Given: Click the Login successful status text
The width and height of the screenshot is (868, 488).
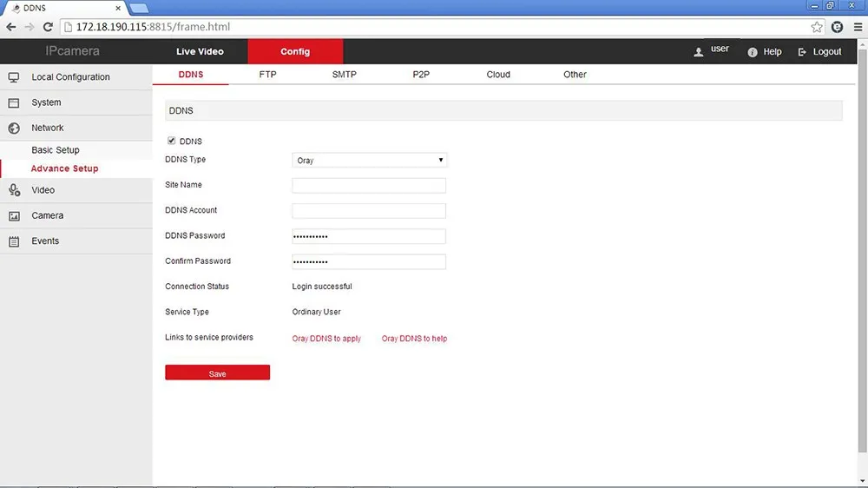Looking at the screenshot, I should pos(322,287).
